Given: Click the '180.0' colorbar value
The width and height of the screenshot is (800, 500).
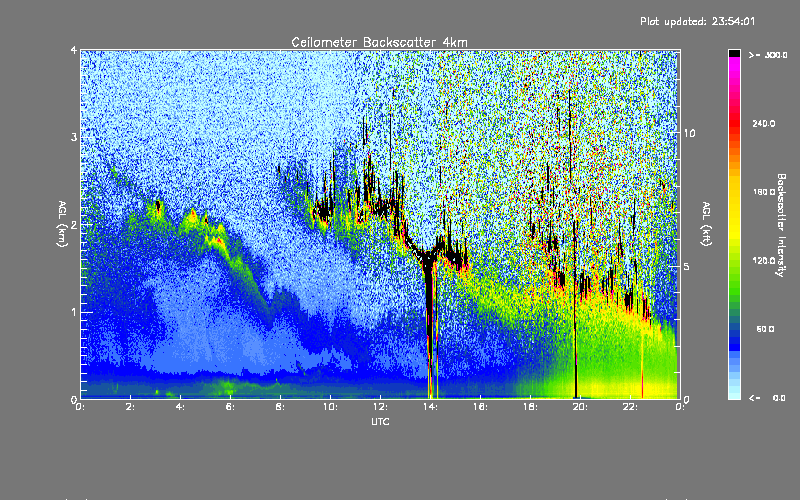Looking at the screenshot, I should (x=763, y=192).
